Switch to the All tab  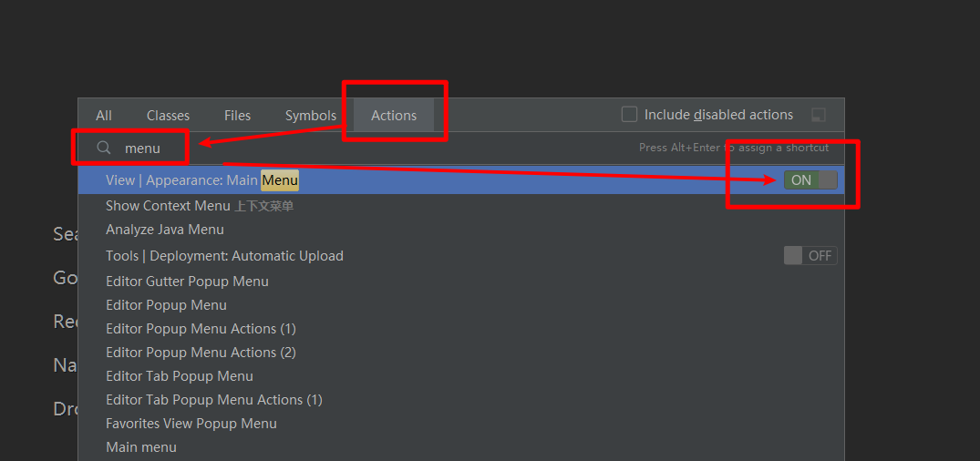(x=104, y=116)
